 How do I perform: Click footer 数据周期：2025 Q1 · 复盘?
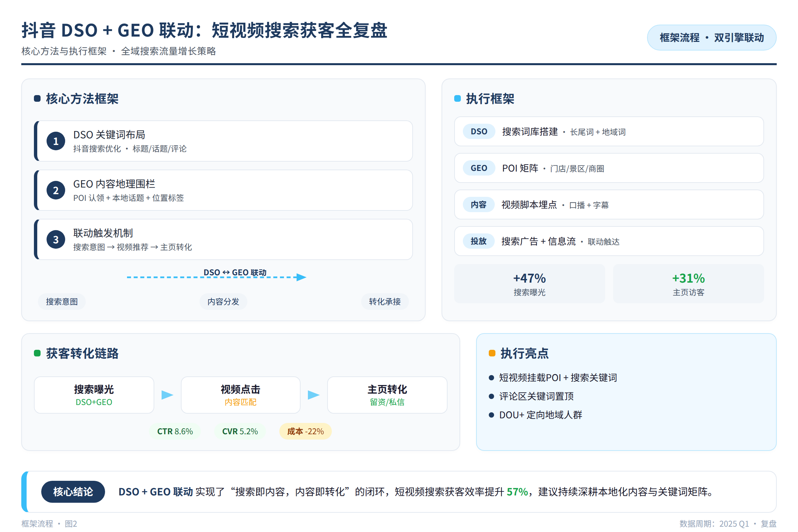coord(728,523)
